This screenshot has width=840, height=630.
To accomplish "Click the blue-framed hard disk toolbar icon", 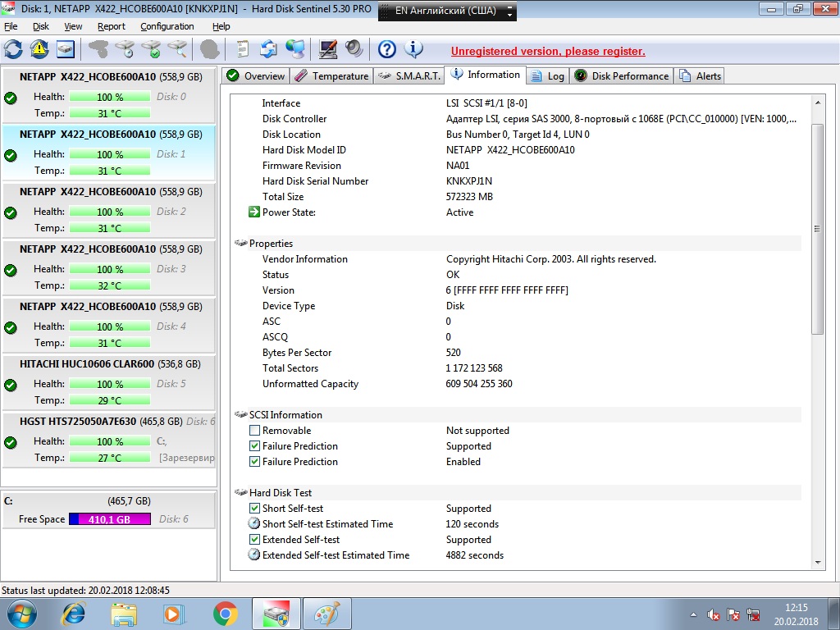I will coord(66,49).
